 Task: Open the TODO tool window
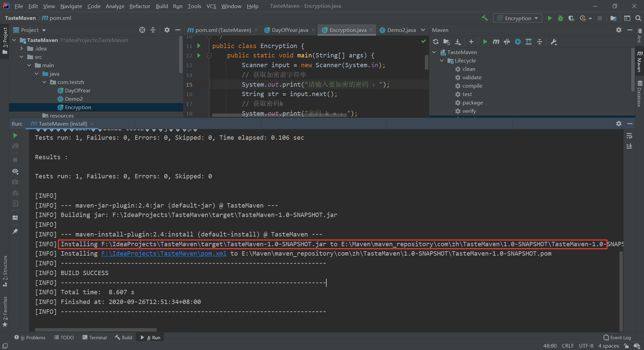(64, 338)
